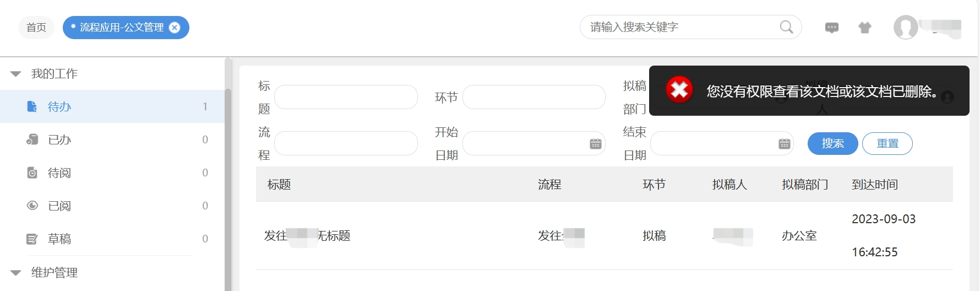
Task: Open the 开始日期 calendar picker icon
Action: [x=596, y=144]
